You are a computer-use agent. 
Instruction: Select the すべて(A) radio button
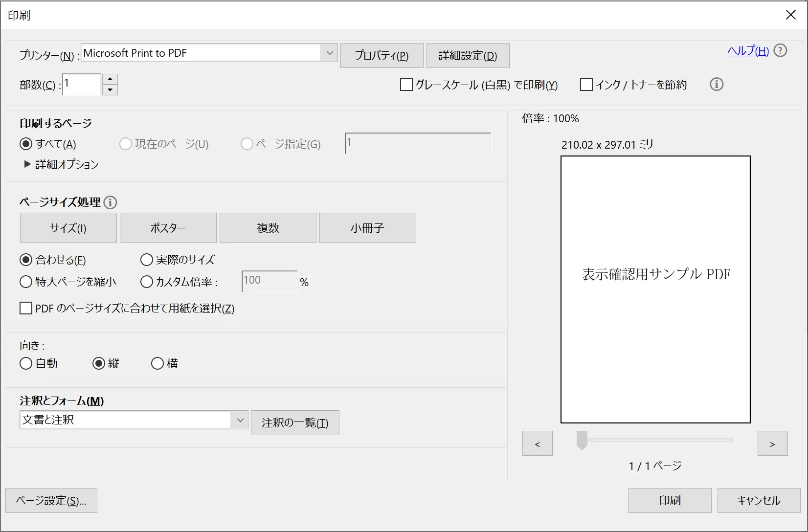tap(26, 144)
